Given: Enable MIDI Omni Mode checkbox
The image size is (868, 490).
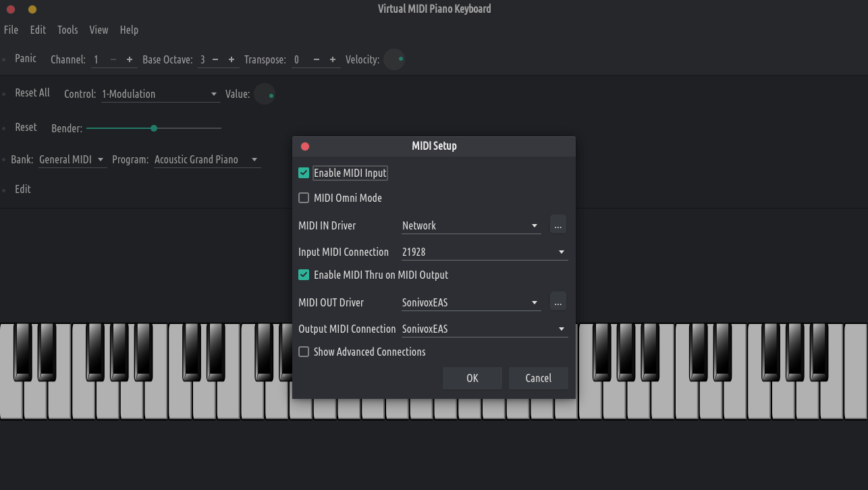Looking at the screenshot, I should (x=304, y=198).
